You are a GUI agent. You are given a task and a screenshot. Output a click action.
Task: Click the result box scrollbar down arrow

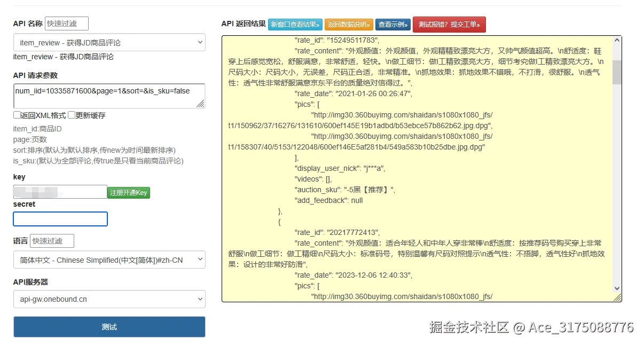point(617,288)
